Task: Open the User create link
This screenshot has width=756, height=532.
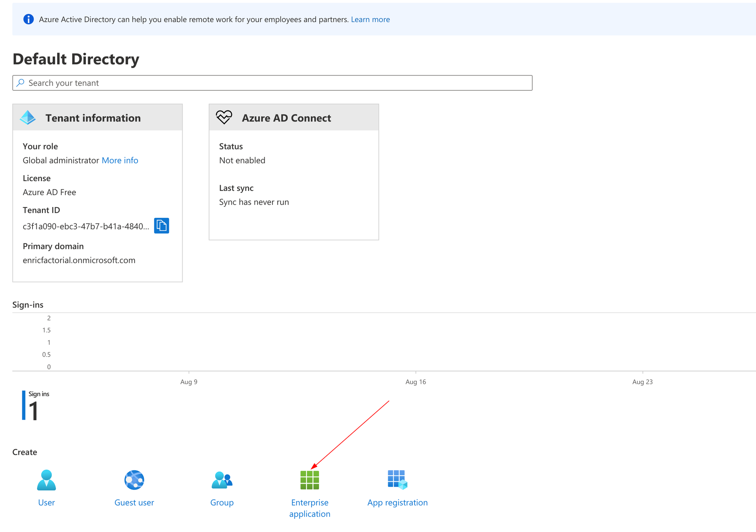Action: (46, 503)
